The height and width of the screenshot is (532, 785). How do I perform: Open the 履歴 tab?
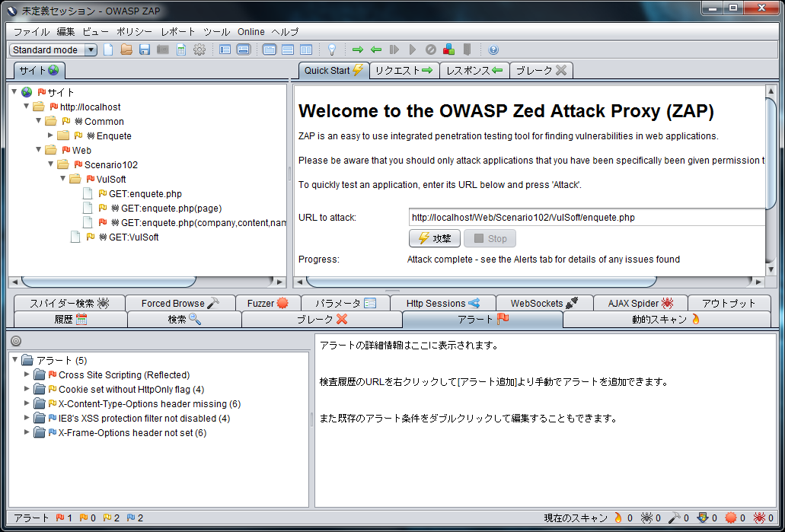71,320
